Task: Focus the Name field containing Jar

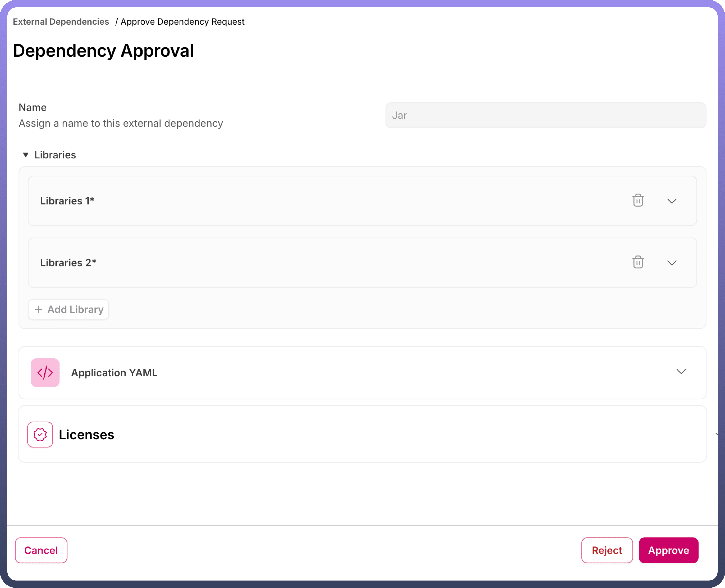Action: pos(545,115)
